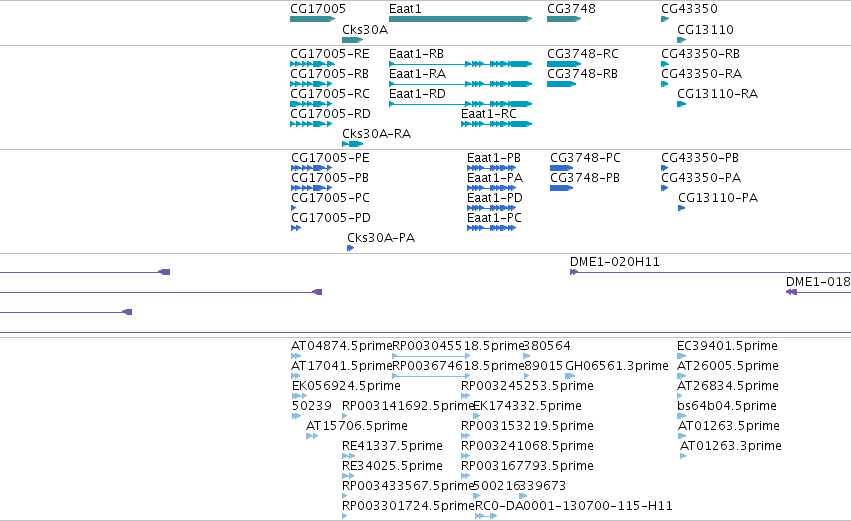
Task: Click the CG17005-RB transcript label
Action: (x=329, y=74)
